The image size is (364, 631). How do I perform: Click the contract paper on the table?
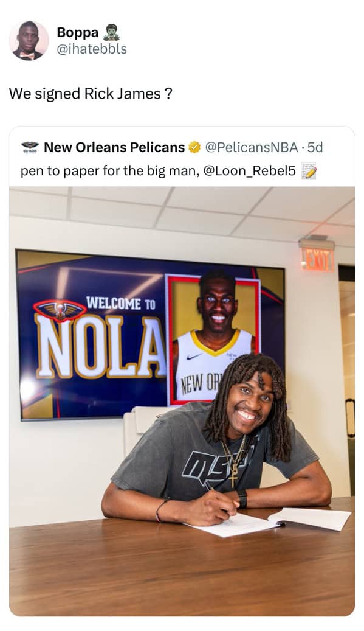point(269,521)
